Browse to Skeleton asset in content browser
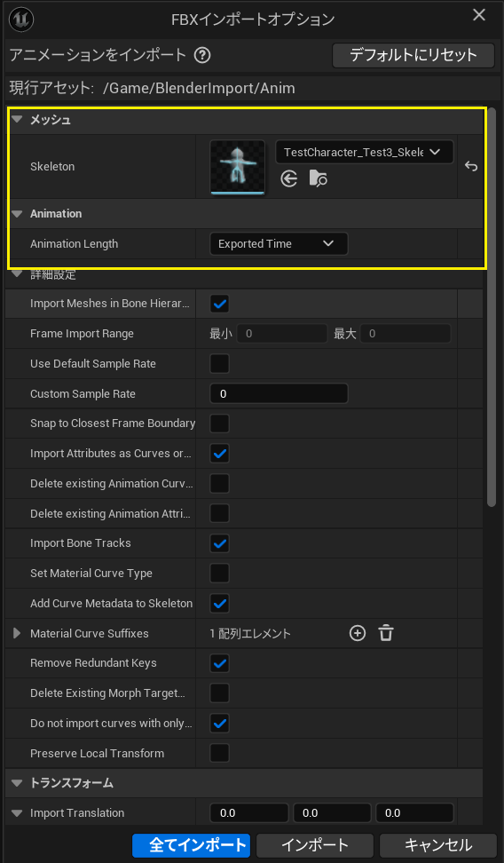This screenshot has width=504, height=863. tap(319, 178)
